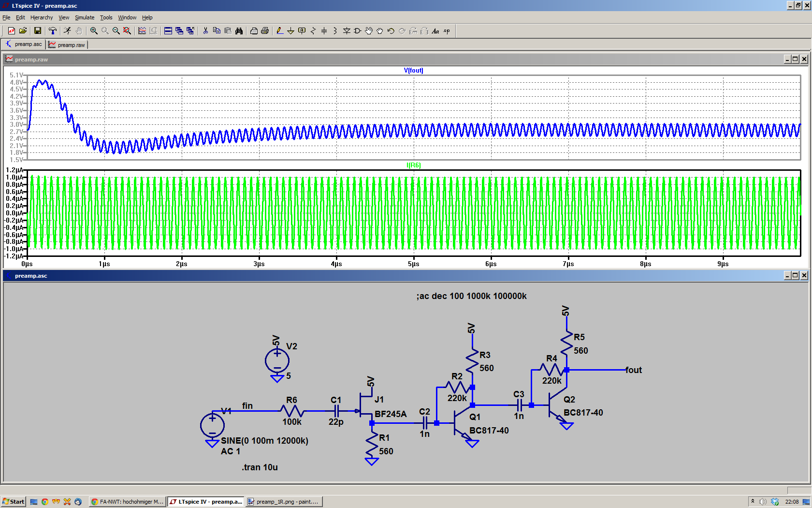Click the Copy toolbar icon
Screen dimensions: 812x508
217,31
